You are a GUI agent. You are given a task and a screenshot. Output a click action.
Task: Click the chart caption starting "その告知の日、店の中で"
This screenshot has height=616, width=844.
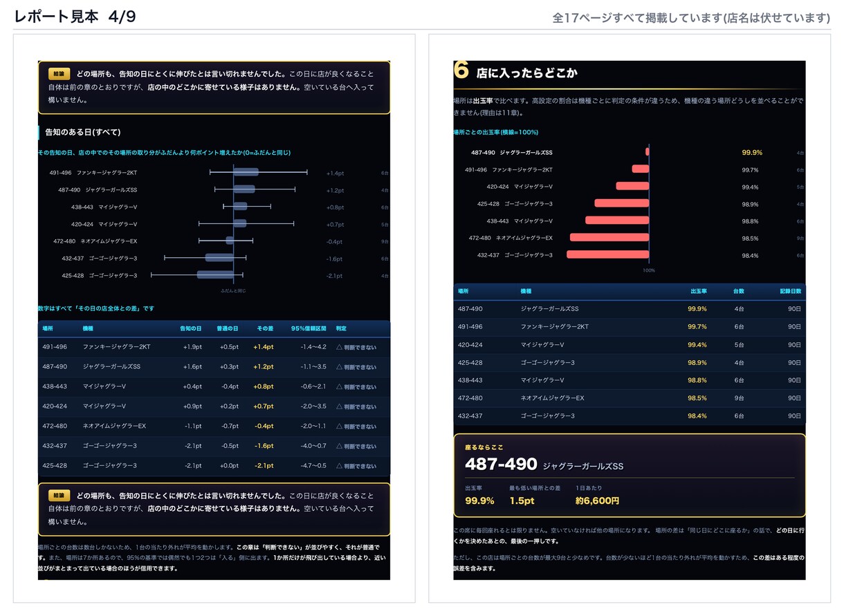164,153
